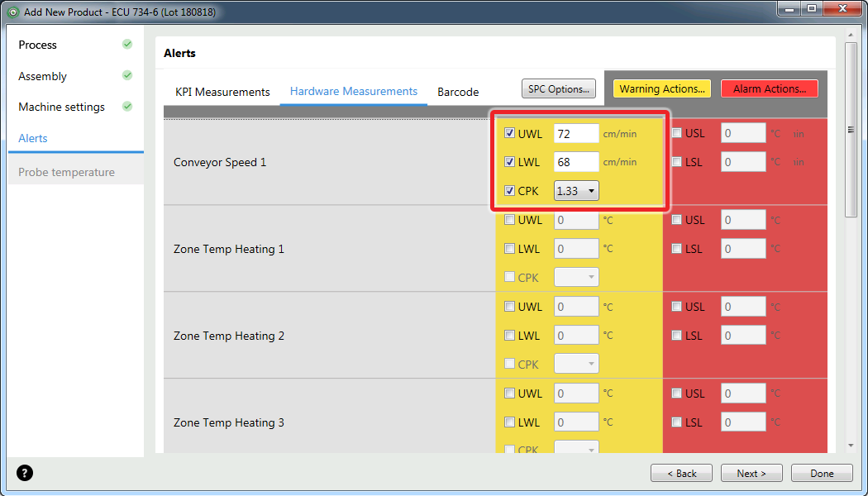Switch to Barcode tab
The image size is (868, 496).
pyautogui.click(x=458, y=92)
